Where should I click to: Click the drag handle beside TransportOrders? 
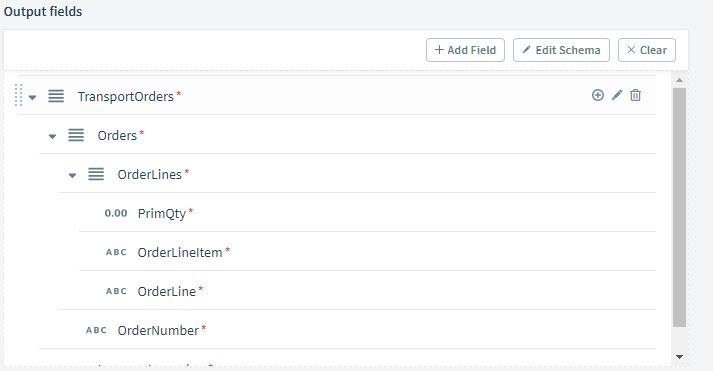click(x=19, y=95)
